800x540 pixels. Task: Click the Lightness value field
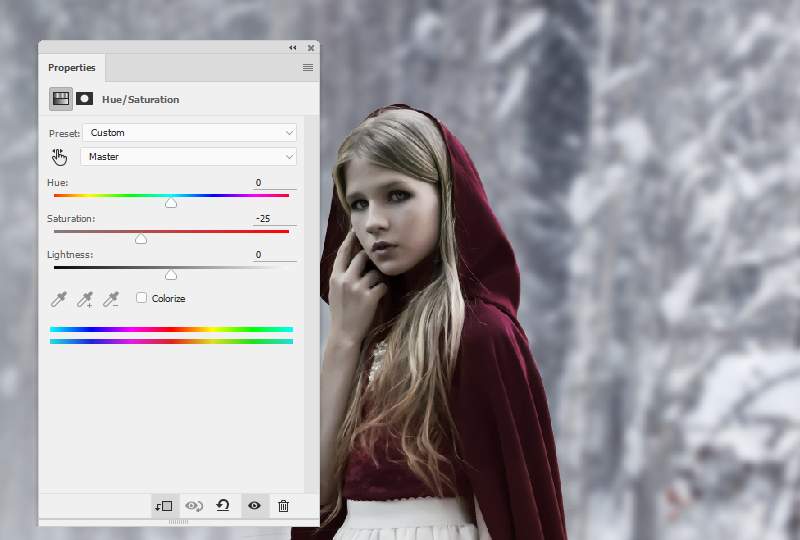pos(274,255)
